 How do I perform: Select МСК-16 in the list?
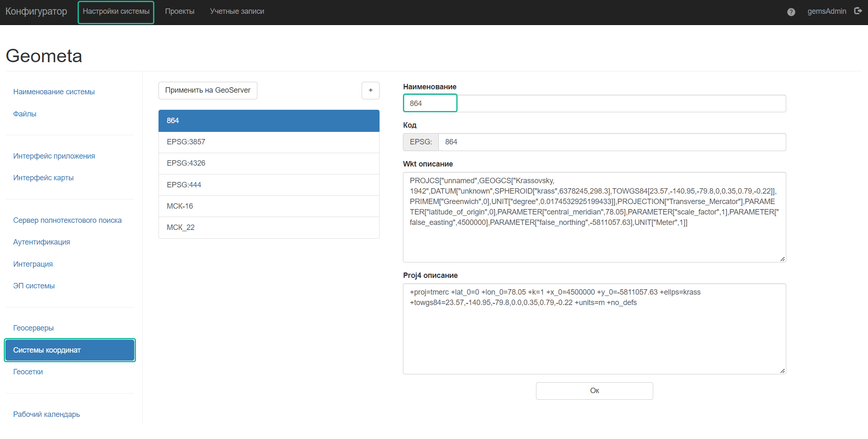point(269,206)
